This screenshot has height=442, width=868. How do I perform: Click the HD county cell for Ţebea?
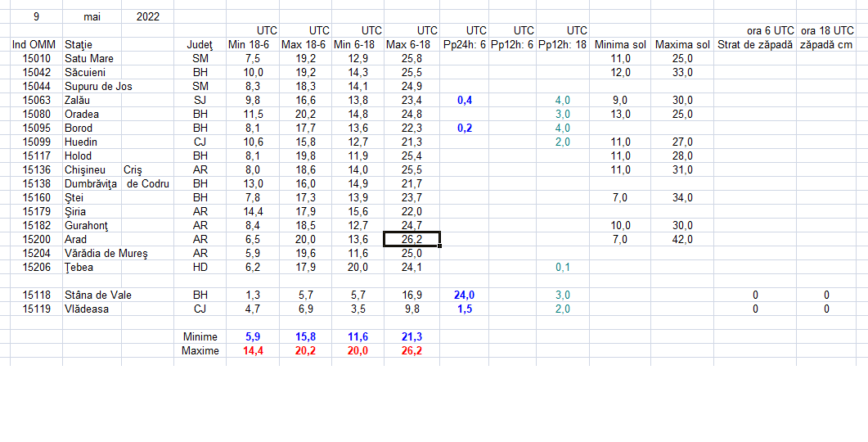coord(200,267)
